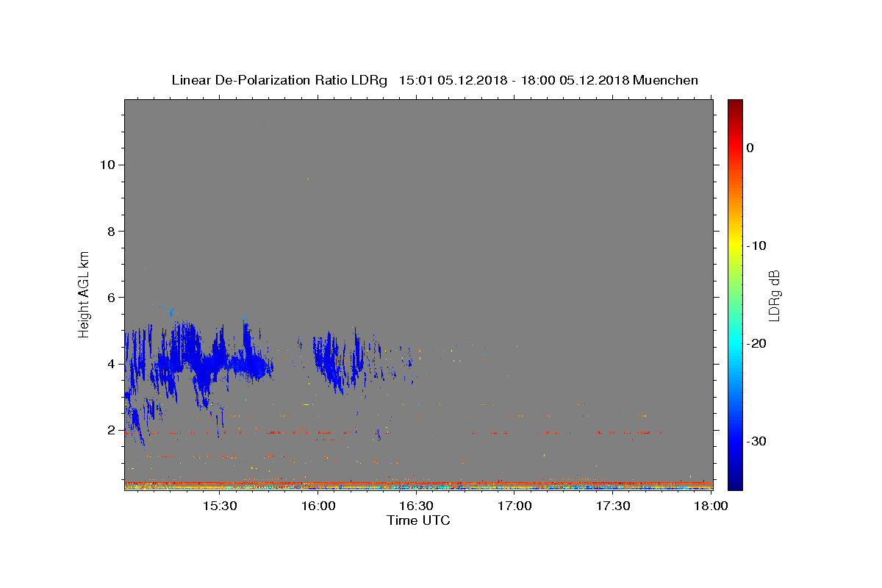
Task: Click the 15:30 time tick label
Action: [220, 506]
